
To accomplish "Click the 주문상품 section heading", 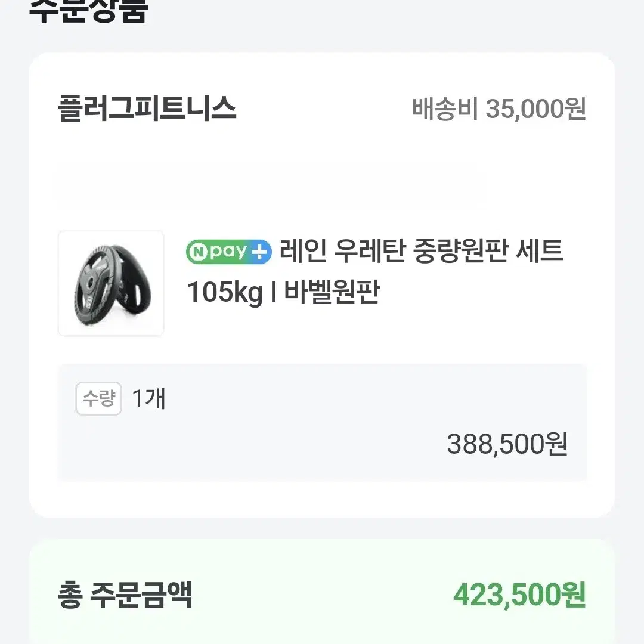I will pyautogui.click(x=88, y=10).
